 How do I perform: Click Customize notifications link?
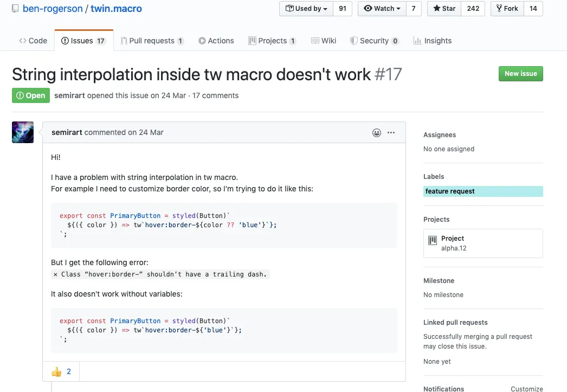[526, 389]
